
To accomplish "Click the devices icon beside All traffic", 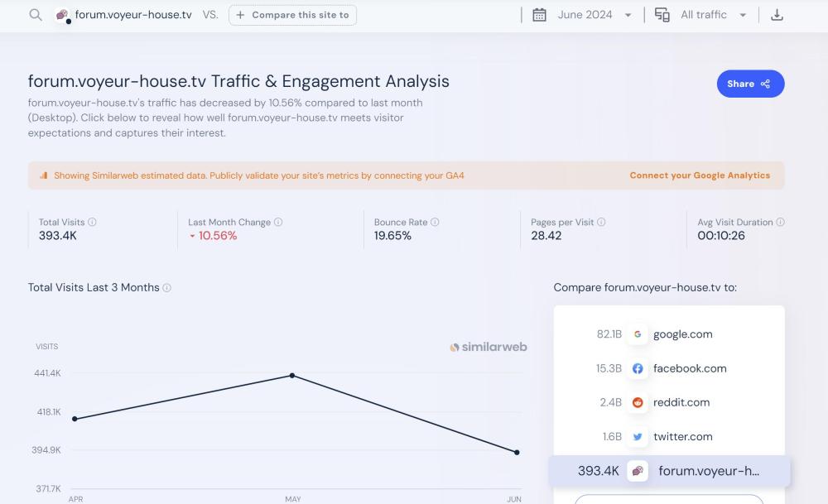I will point(662,15).
